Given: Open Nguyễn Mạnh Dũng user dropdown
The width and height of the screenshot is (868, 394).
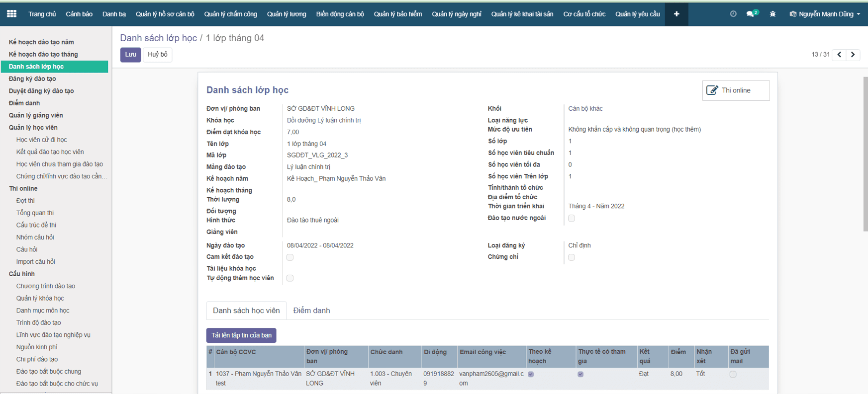Looking at the screenshot, I should (x=824, y=14).
